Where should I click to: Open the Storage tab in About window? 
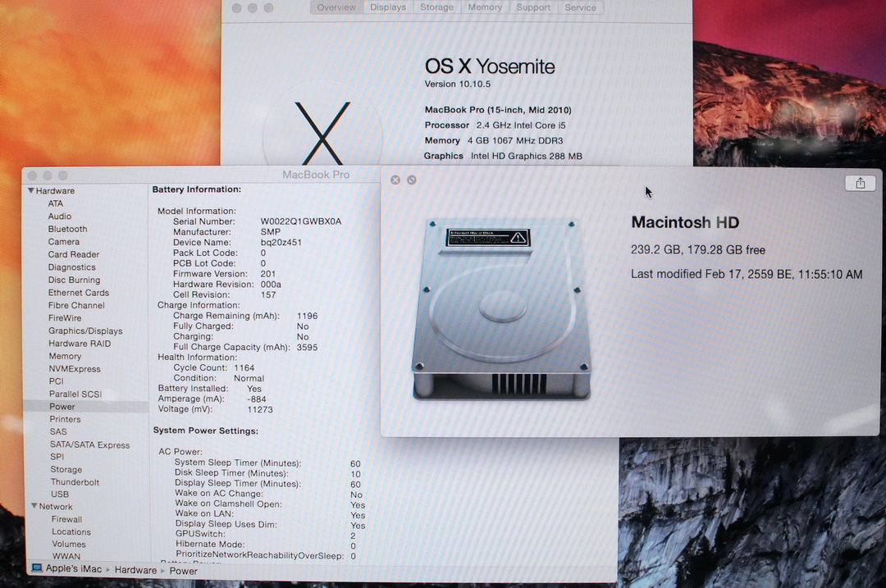tap(436, 7)
